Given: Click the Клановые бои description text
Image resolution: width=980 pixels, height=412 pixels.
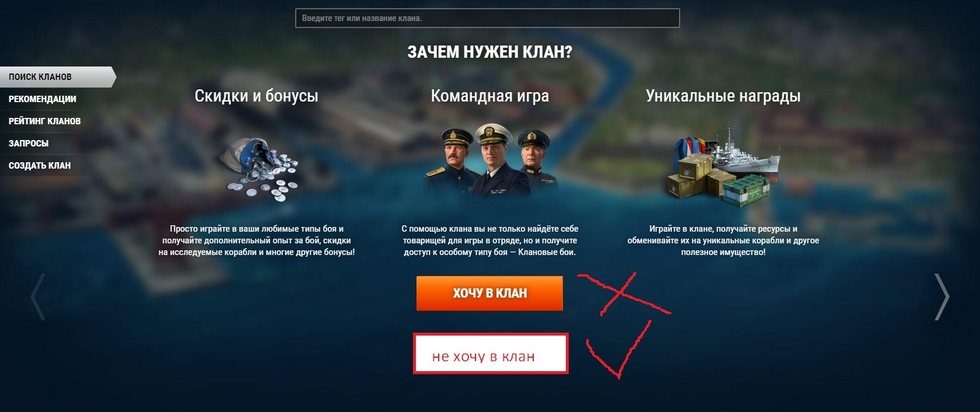Looking at the screenshot, I should coord(490,240).
